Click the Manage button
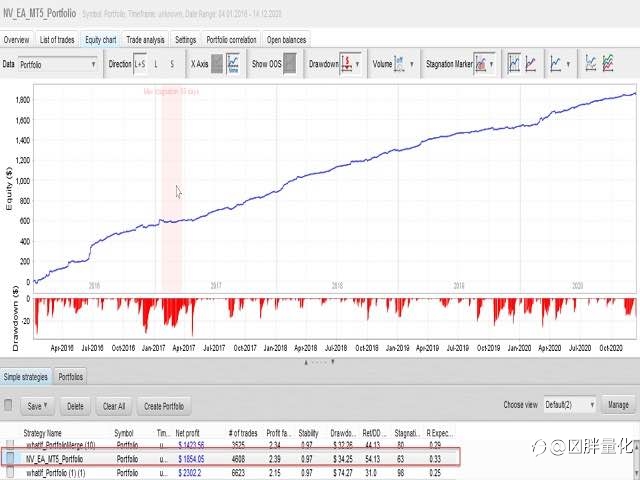 618,405
